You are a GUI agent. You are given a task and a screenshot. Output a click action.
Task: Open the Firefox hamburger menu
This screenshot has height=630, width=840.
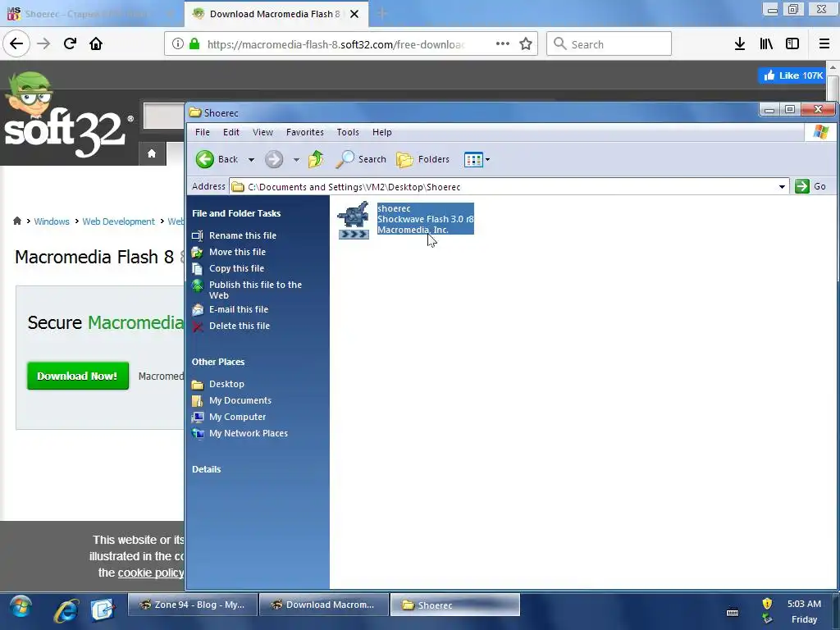pyautogui.click(x=824, y=44)
